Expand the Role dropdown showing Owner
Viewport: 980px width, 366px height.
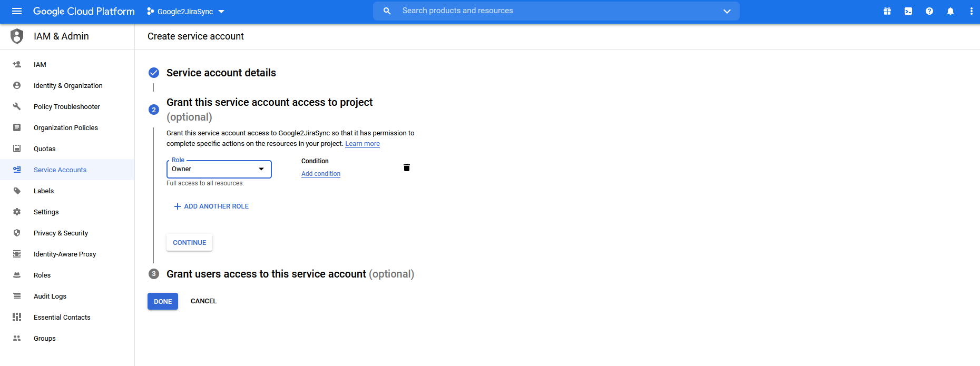tap(219, 169)
